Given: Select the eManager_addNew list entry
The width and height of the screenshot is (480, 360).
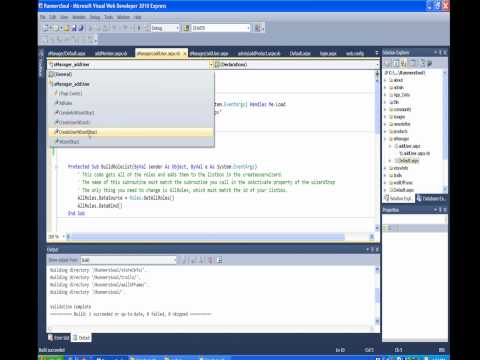Looking at the screenshot, I should tap(131, 84).
